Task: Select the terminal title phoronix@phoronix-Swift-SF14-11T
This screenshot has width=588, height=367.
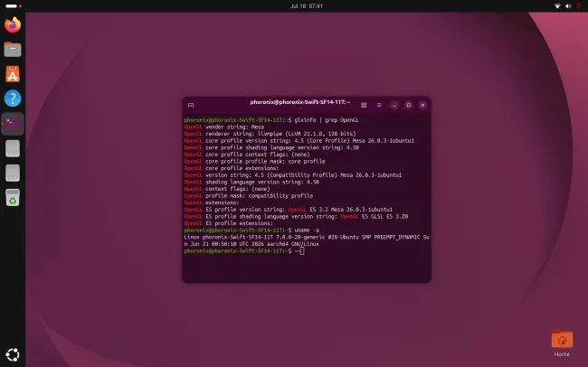Action: pyautogui.click(x=300, y=102)
